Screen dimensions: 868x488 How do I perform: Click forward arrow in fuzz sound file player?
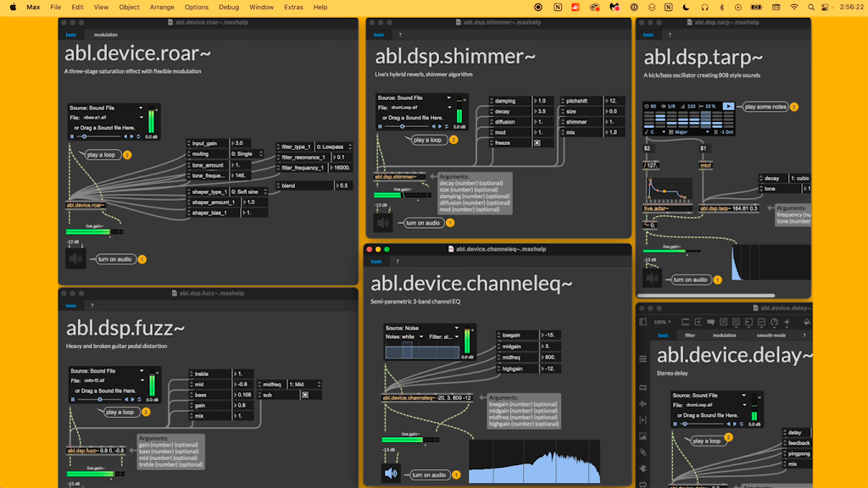(133, 399)
